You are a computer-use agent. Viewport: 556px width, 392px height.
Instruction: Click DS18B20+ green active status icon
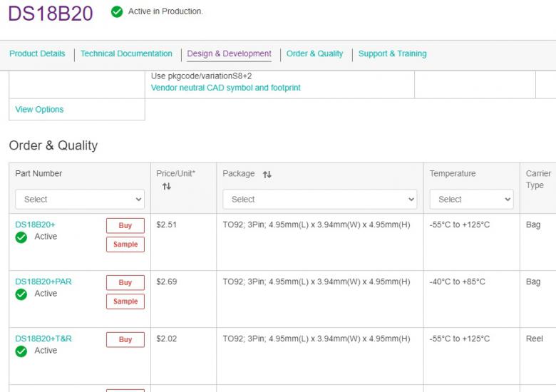(21, 237)
